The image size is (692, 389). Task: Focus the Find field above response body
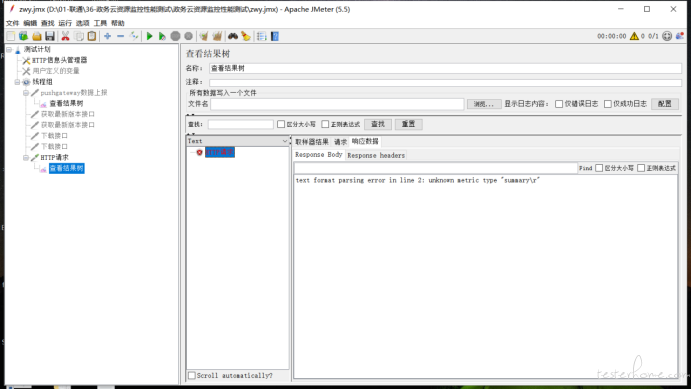tap(436, 168)
